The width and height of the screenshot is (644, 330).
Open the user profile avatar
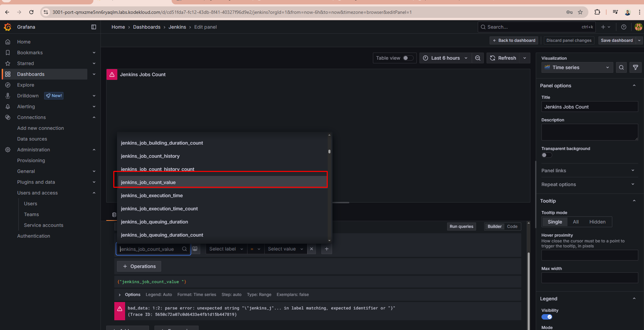(x=638, y=27)
